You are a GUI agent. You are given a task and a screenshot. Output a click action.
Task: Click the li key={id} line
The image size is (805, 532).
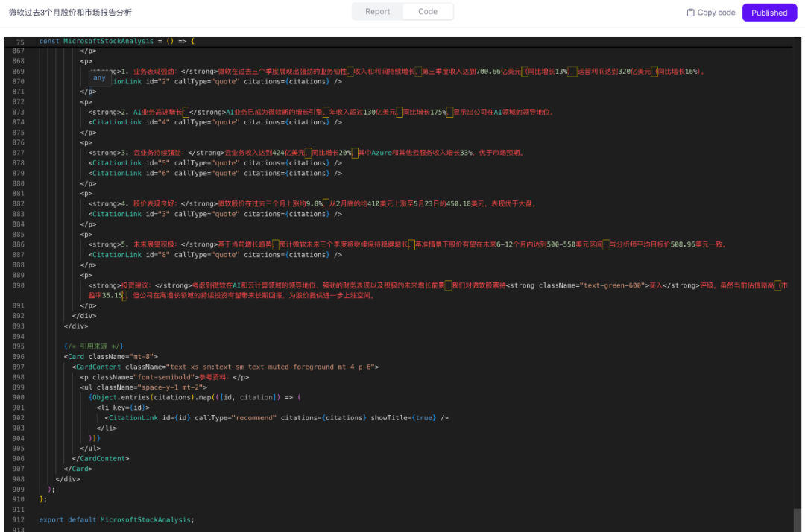pyautogui.click(x=123, y=408)
